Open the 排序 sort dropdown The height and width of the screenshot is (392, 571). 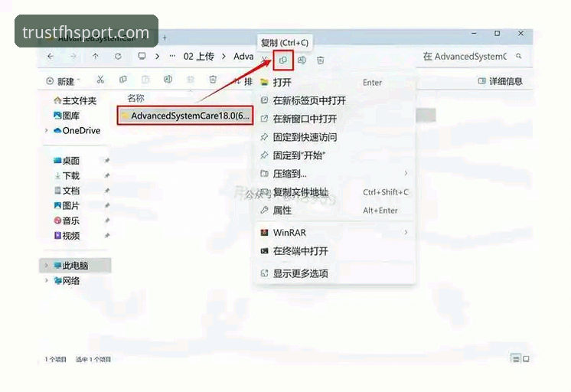243,81
